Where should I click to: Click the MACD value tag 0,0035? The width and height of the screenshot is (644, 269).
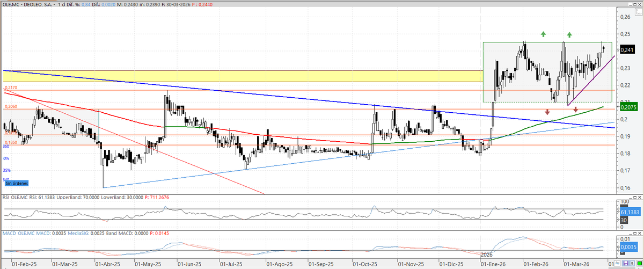pyautogui.click(x=628, y=247)
